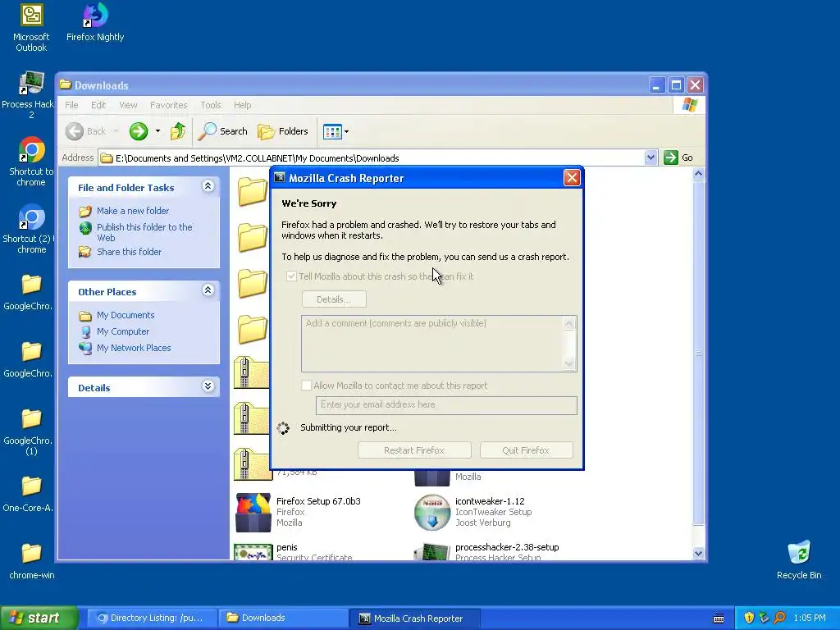Click Details... button in crash reporter

pos(334,299)
